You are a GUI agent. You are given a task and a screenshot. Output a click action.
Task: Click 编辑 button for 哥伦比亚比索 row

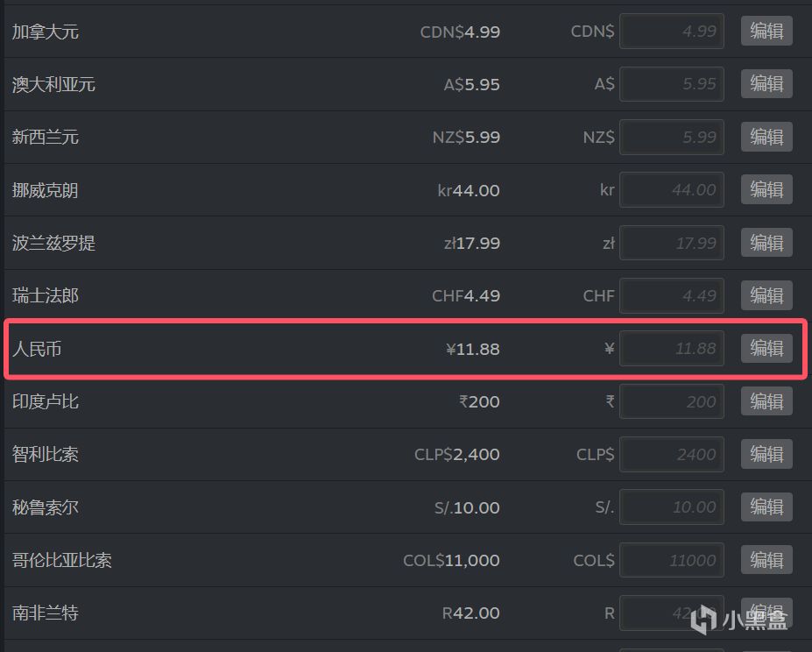point(766,560)
